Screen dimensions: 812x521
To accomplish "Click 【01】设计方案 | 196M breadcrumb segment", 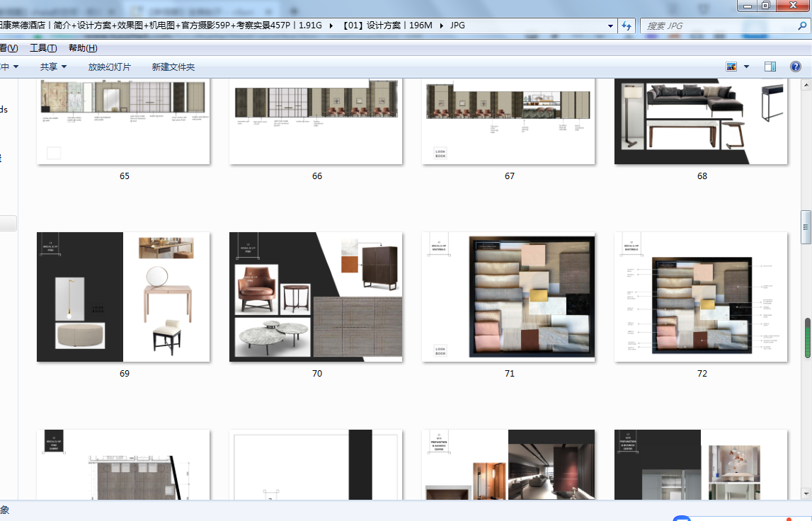I will point(387,25).
